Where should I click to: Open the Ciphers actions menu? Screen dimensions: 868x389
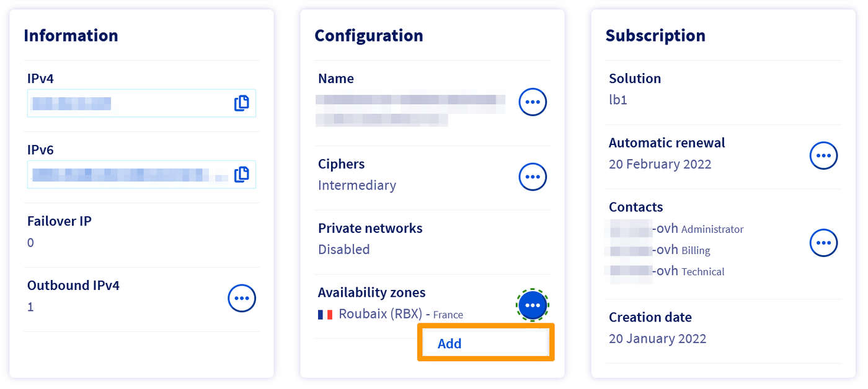(x=533, y=177)
